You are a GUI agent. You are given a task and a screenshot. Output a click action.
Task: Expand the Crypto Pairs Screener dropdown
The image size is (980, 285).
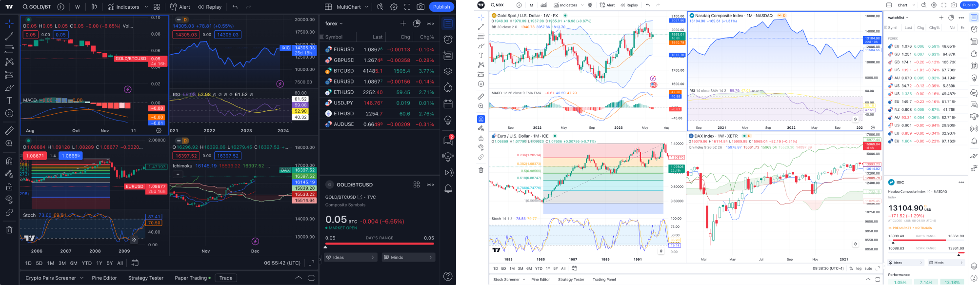[81, 278]
